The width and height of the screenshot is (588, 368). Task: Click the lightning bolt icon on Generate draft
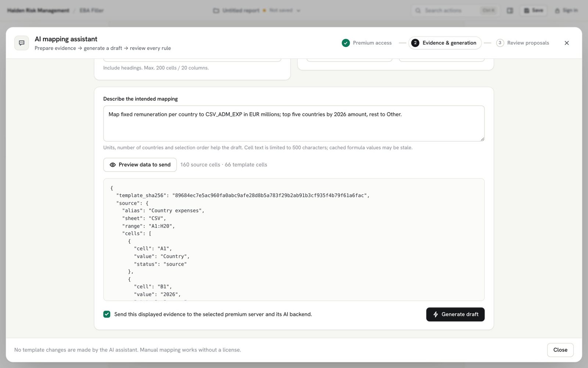pos(435,314)
